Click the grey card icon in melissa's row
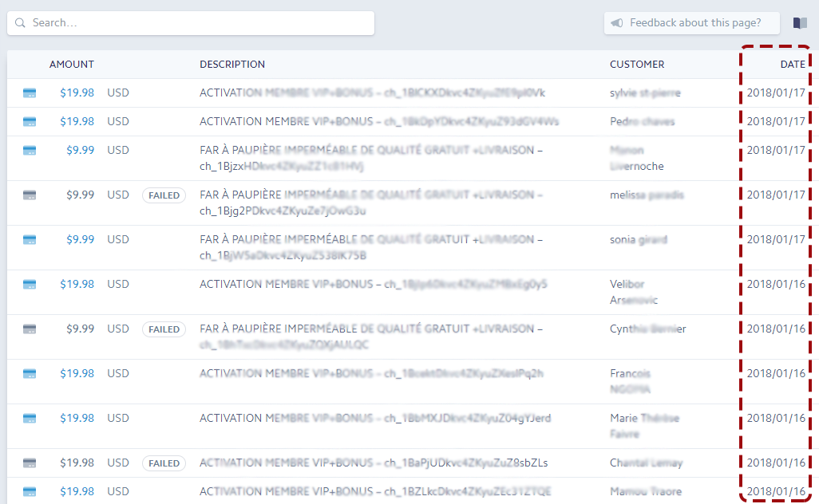Screen dimensions: 819x504 coord(30,195)
